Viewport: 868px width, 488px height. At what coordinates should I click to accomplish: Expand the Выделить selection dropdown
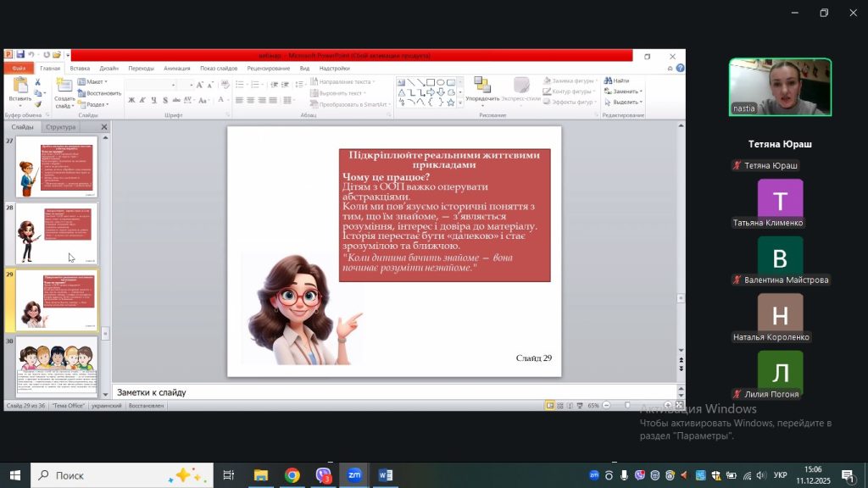coord(624,103)
